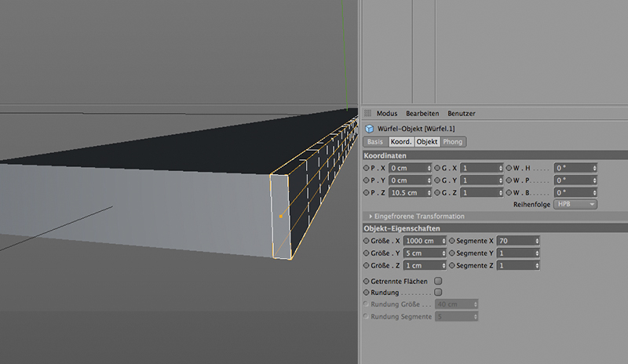628x364 pixels.
Task: Click the Segmente X input field
Action: click(515, 241)
